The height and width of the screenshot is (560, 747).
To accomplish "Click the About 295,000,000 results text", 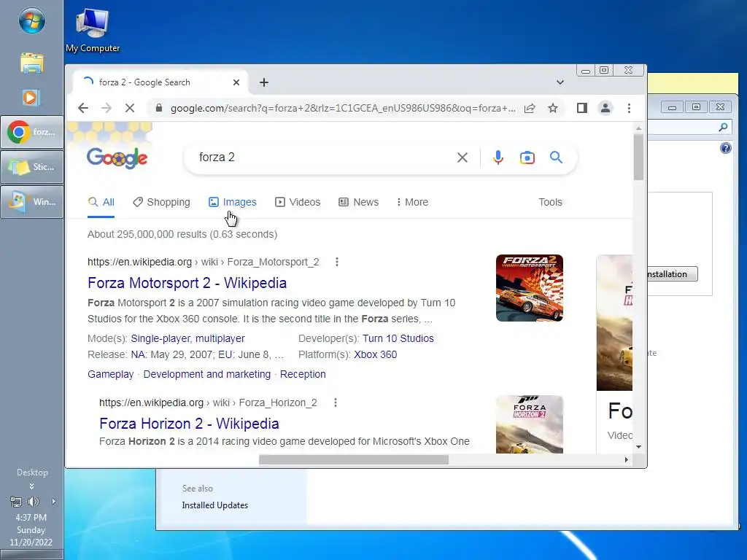I will click(x=182, y=234).
